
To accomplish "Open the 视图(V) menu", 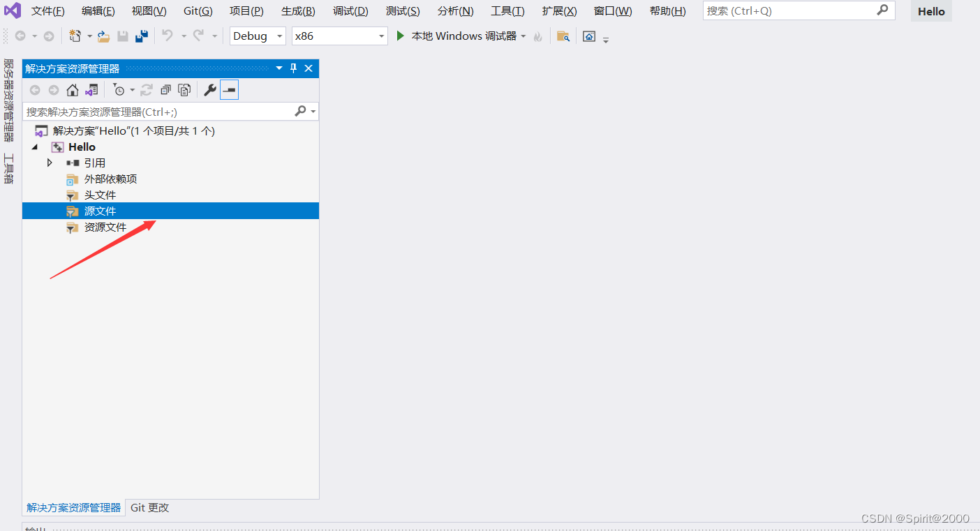I will click(149, 11).
